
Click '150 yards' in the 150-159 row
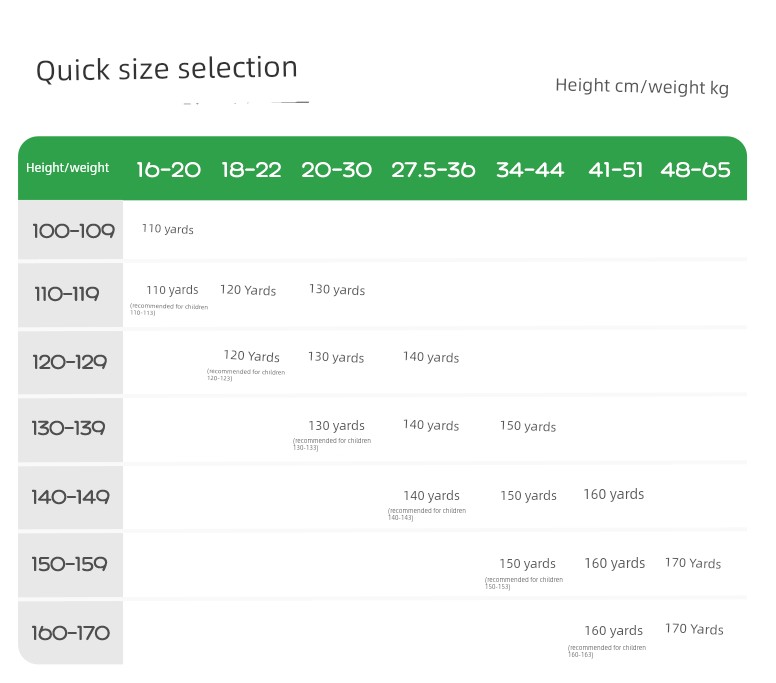[x=528, y=563]
